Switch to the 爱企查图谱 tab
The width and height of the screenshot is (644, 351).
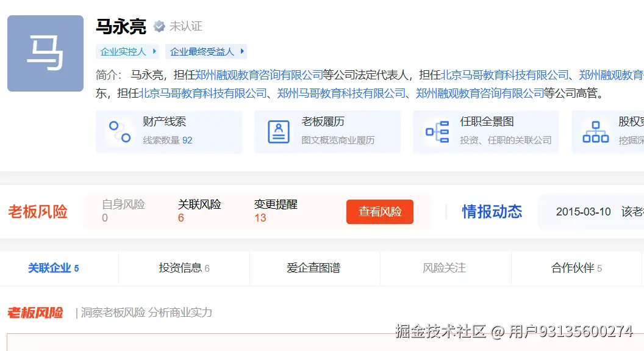coord(313,268)
